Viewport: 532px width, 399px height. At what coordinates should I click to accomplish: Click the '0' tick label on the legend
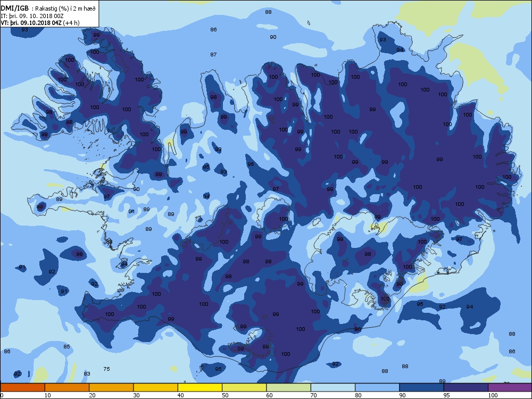pyautogui.click(x=2, y=395)
